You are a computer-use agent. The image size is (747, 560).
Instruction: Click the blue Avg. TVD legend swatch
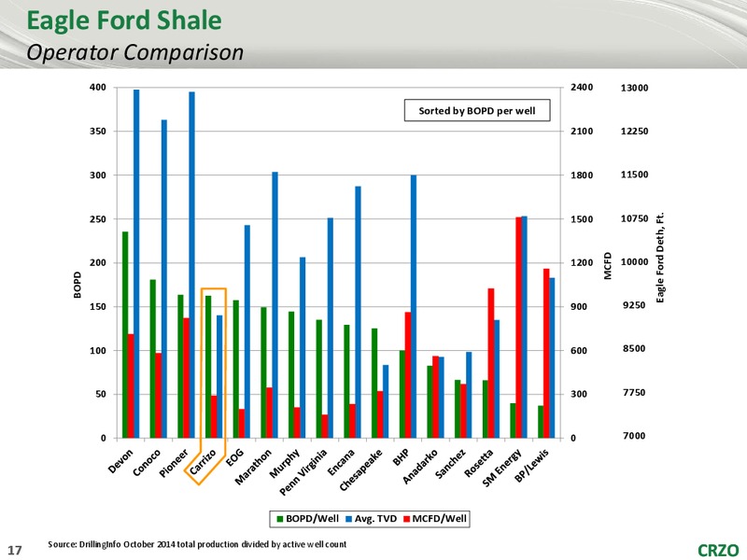click(348, 519)
